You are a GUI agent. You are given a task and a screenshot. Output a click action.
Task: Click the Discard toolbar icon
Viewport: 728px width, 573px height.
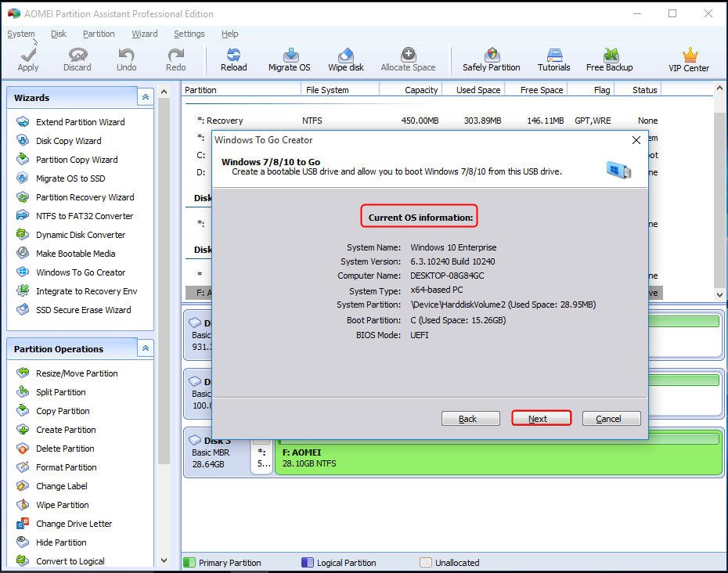point(77,60)
